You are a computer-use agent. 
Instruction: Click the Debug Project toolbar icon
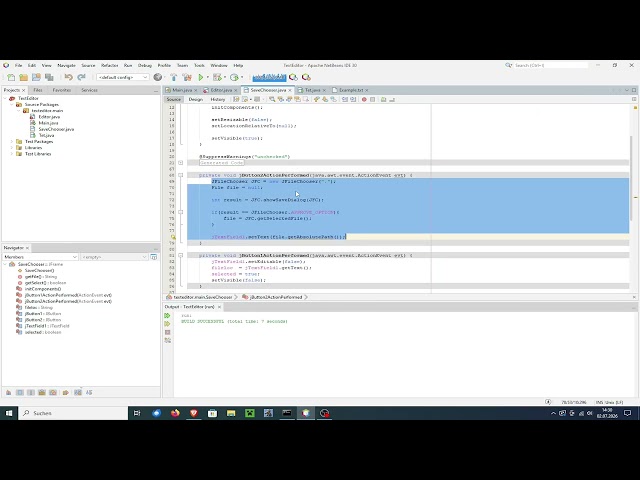point(217,77)
